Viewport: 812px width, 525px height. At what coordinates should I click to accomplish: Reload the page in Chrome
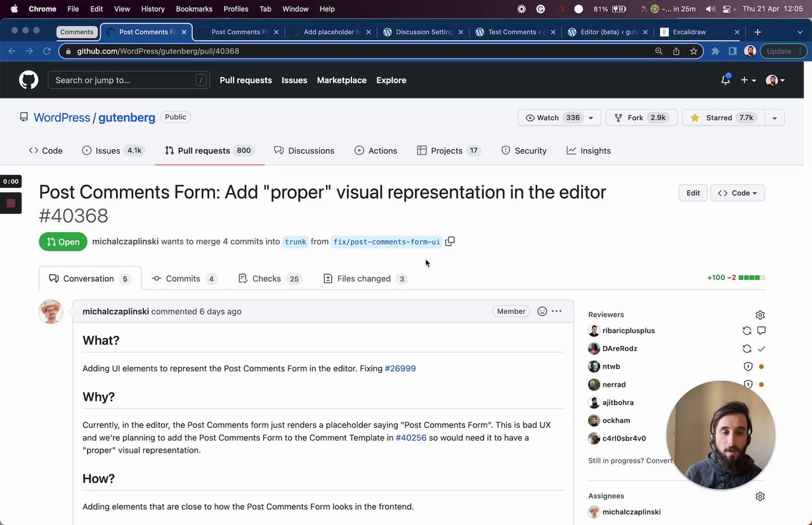(47, 51)
